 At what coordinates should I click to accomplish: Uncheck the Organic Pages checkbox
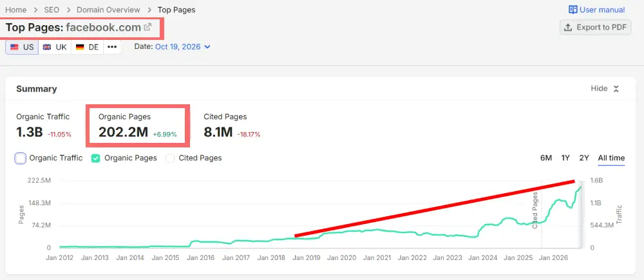(96, 158)
